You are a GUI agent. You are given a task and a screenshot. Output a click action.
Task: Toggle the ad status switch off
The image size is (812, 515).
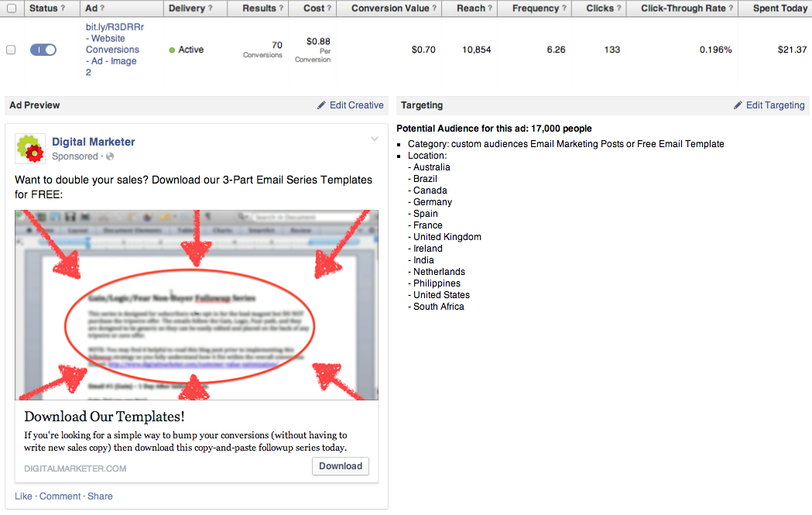pyautogui.click(x=43, y=50)
